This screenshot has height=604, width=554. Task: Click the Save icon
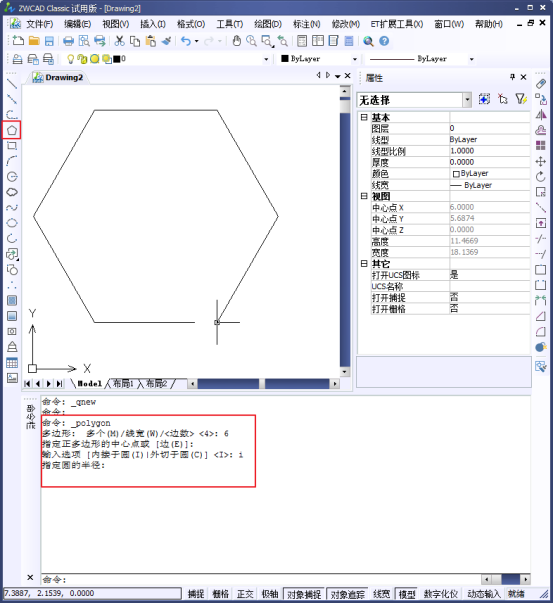pos(49,41)
